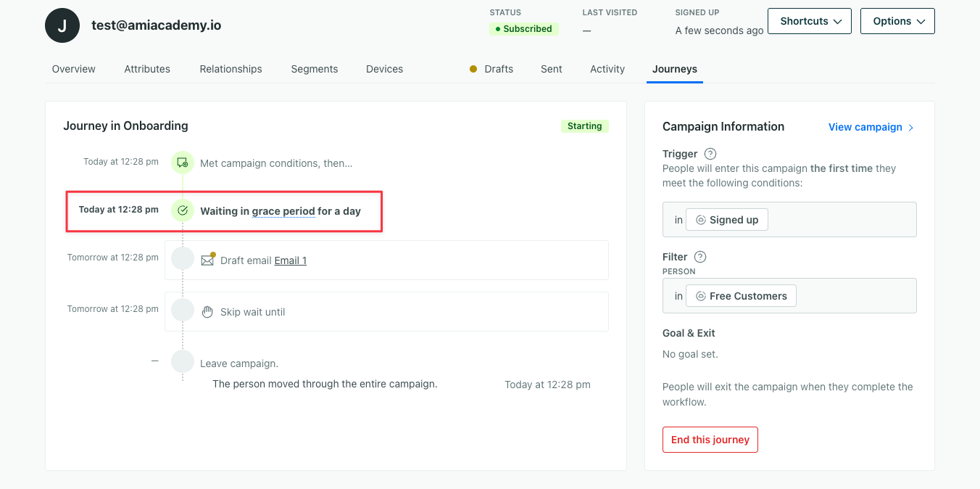Open the Filter help question mark
The width and height of the screenshot is (980, 489).
(699, 256)
